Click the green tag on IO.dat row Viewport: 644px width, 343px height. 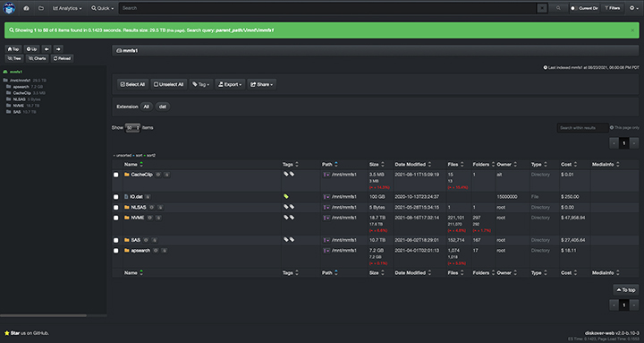click(286, 197)
